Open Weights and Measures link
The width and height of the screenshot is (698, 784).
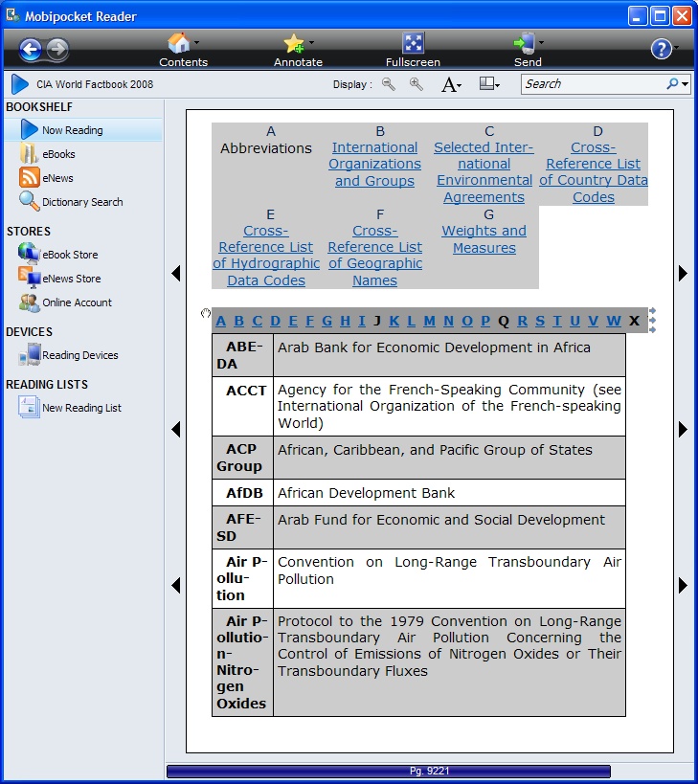coord(484,239)
